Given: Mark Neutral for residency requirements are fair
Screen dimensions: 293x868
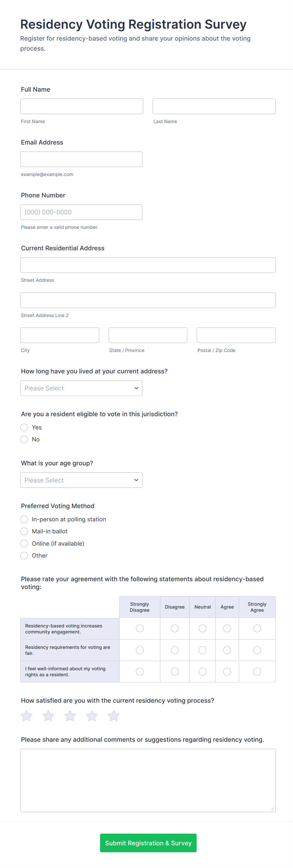Looking at the screenshot, I should pyautogui.click(x=202, y=650).
